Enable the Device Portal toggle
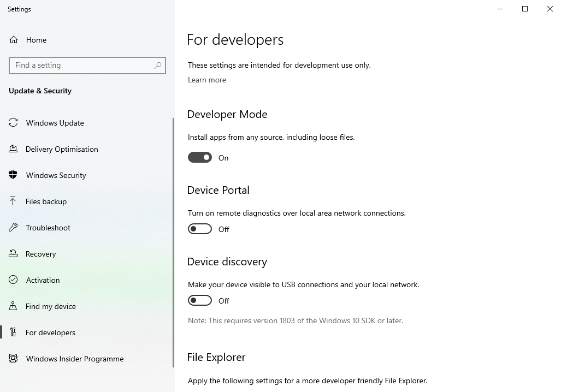Image resolution: width=561 pixels, height=392 pixels. click(x=199, y=229)
